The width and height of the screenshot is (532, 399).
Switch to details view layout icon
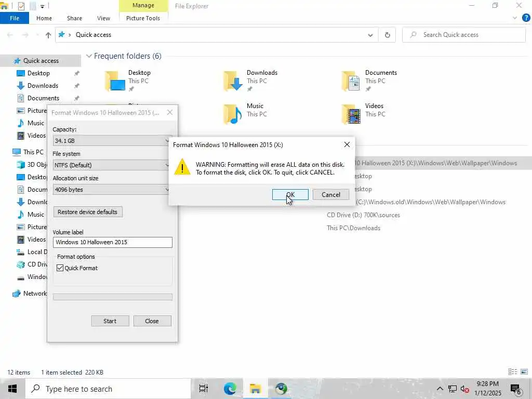click(513, 372)
